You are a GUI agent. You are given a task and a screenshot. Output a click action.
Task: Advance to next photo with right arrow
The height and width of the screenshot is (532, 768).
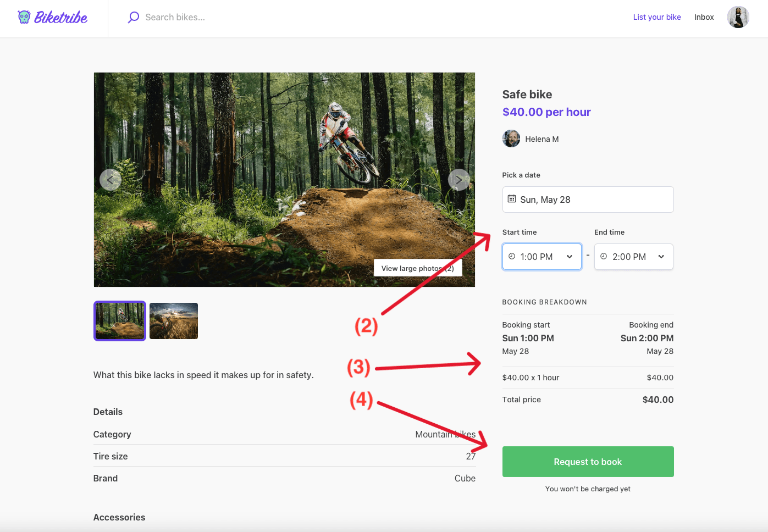click(x=458, y=180)
